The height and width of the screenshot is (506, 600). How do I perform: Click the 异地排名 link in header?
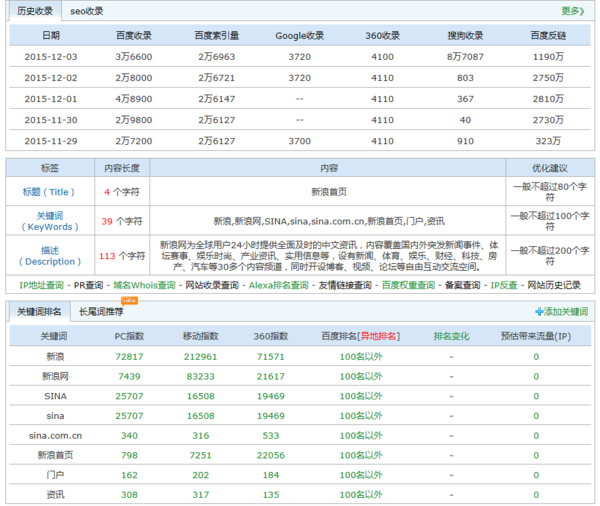378,336
